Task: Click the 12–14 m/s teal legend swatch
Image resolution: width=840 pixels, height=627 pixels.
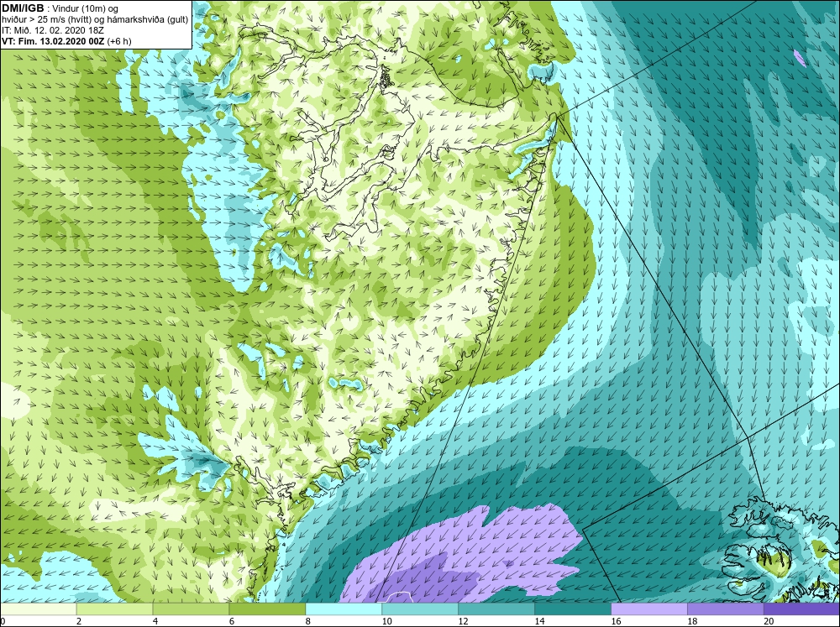Action: 496,609
